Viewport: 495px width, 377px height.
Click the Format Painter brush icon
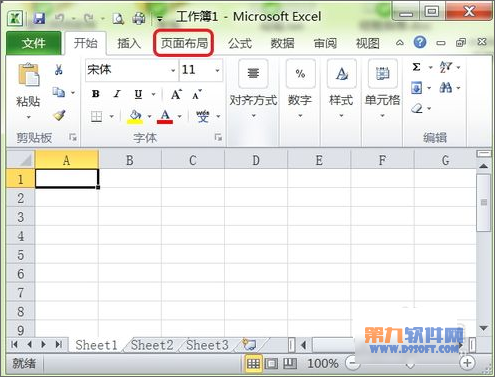click(x=59, y=115)
